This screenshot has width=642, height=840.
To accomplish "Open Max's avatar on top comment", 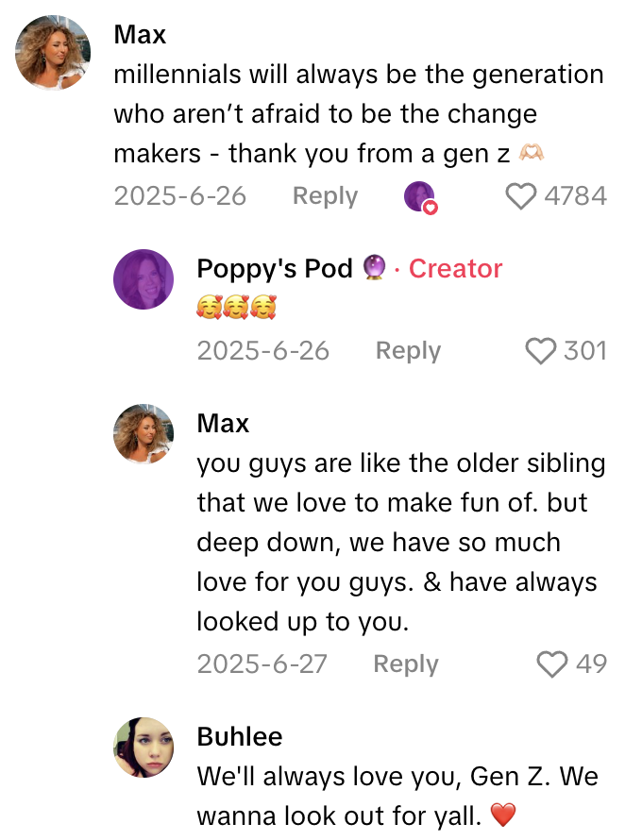I will point(53,52).
